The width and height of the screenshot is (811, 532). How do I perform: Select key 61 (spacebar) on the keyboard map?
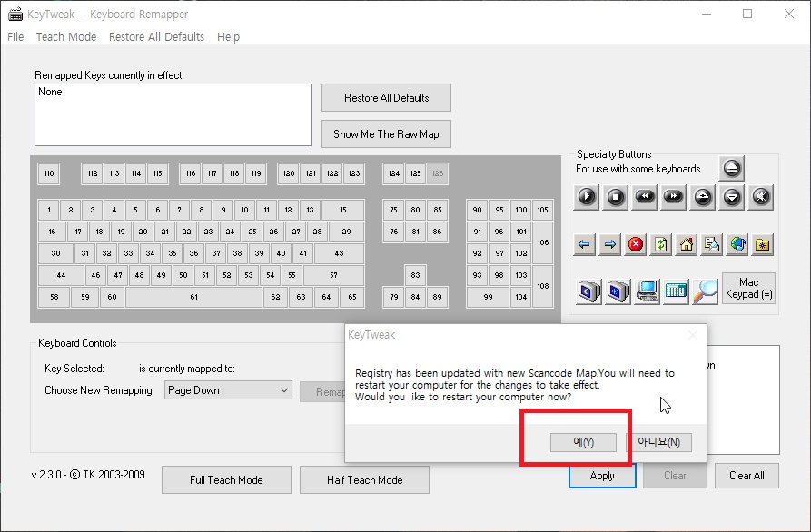click(194, 297)
